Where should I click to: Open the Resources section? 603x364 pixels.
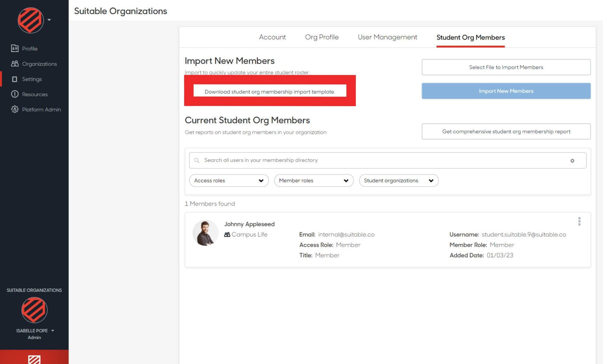pos(14,94)
